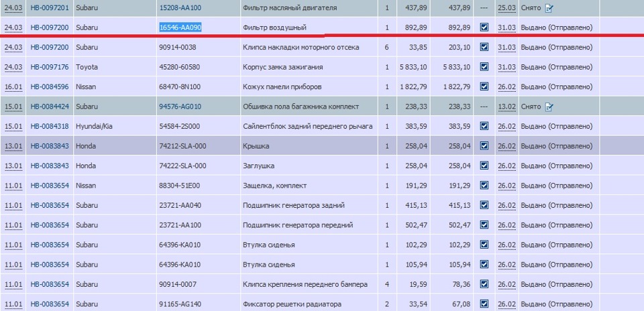Viewport: 644px width, 311px height.
Task: Click the note icon beside Снято for 15208-AA100
Action: 549,8
